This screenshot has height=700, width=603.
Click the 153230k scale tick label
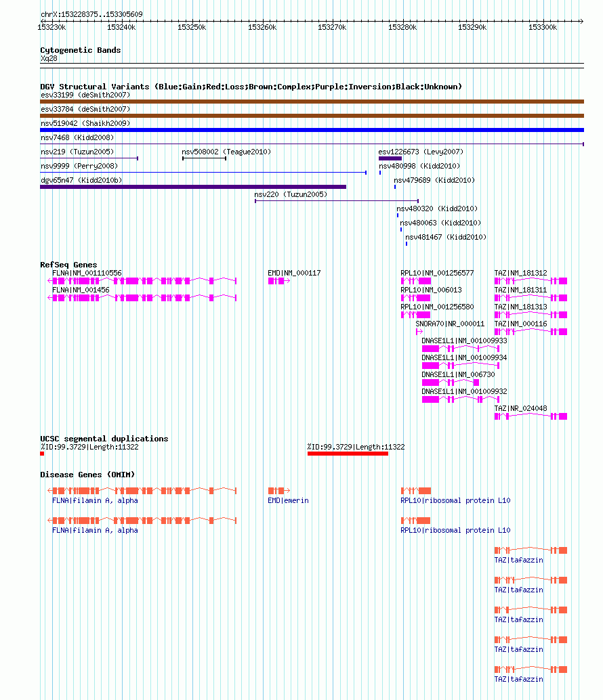point(51,27)
